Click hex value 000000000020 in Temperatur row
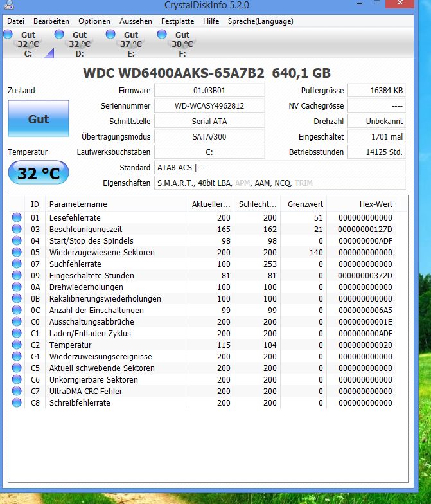The width and height of the screenshot is (431, 504). [365, 345]
